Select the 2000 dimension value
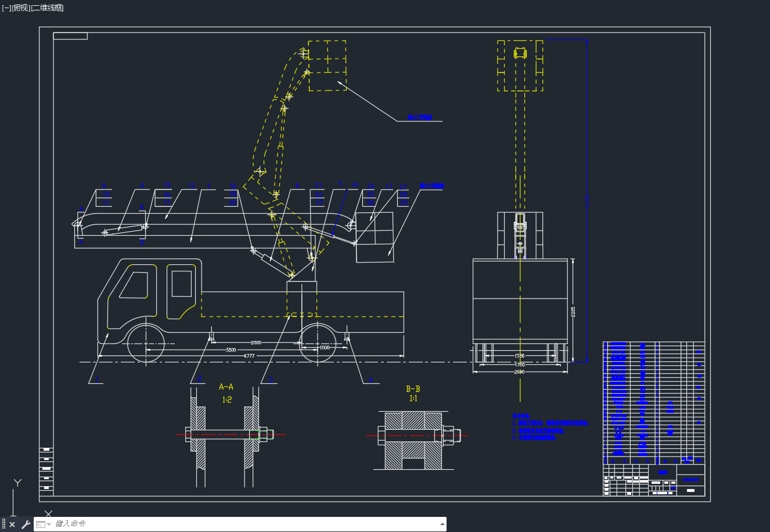770x532 pixels. pyautogui.click(x=256, y=343)
